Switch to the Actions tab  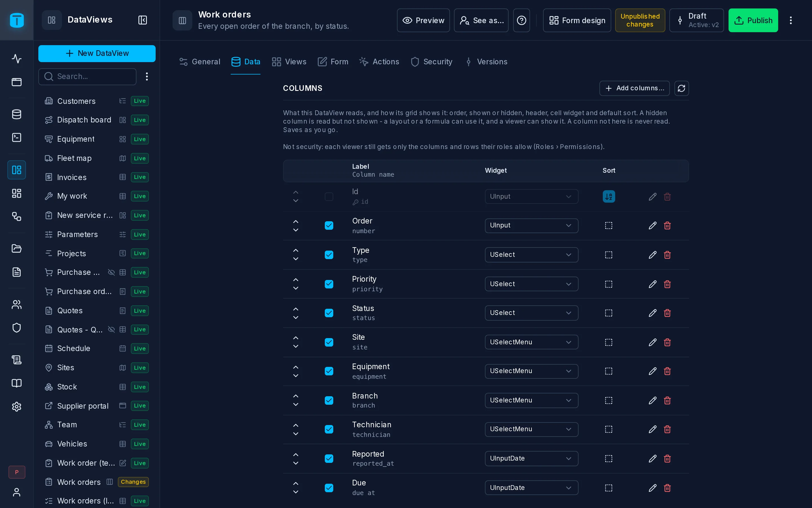pos(379,62)
